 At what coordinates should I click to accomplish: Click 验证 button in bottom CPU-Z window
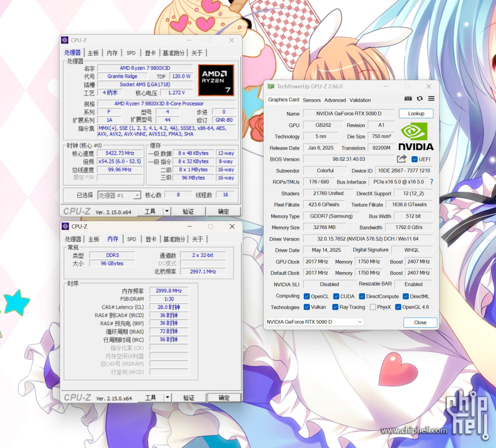click(189, 398)
